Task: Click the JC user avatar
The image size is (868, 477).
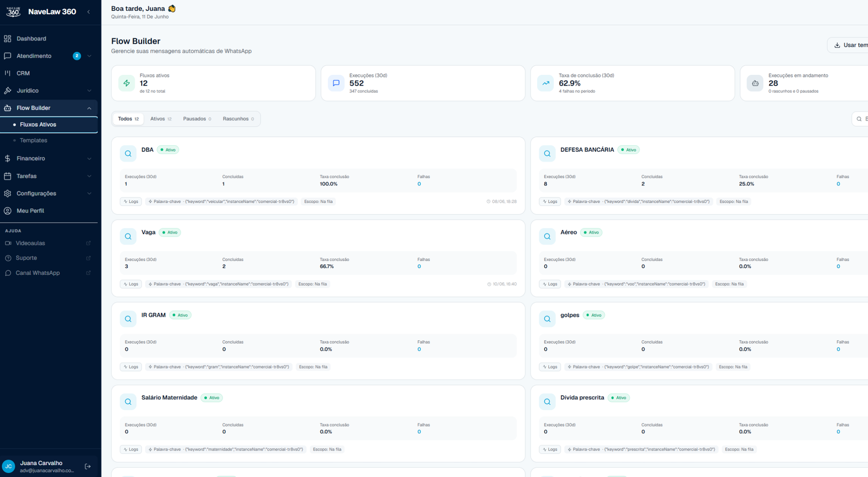Action: click(9, 466)
